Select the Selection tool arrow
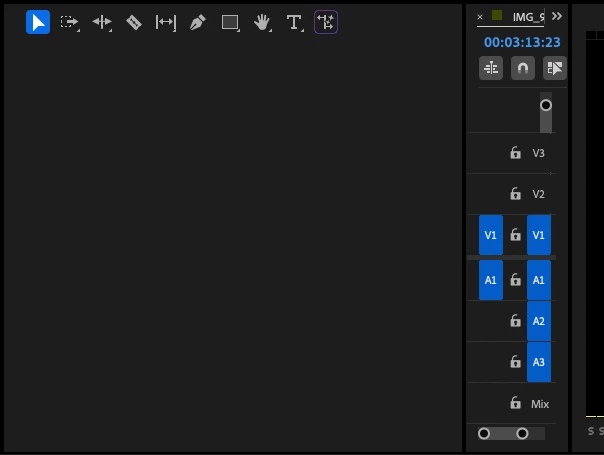 [x=38, y=22]
